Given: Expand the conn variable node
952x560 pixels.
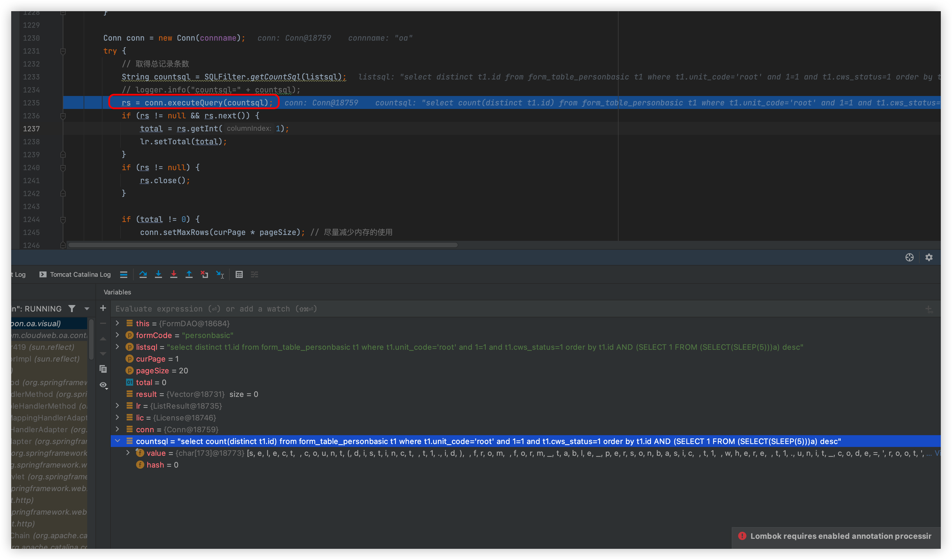Looking at the screenshot, I should (x=118, y=429).
